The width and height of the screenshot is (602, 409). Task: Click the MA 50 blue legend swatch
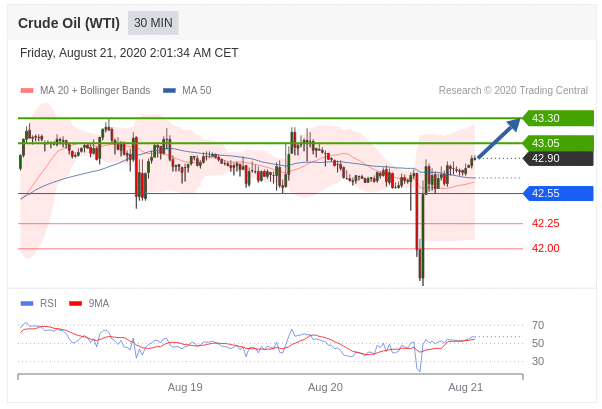169,91
